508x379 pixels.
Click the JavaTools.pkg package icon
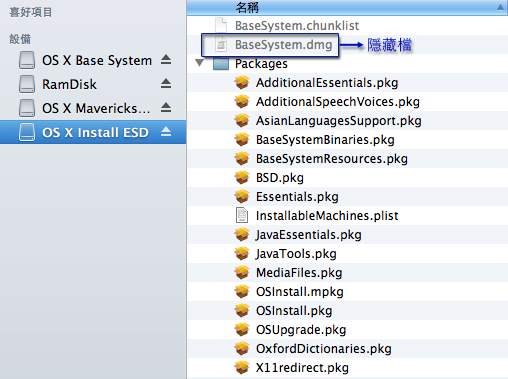[x=242, y=253]
